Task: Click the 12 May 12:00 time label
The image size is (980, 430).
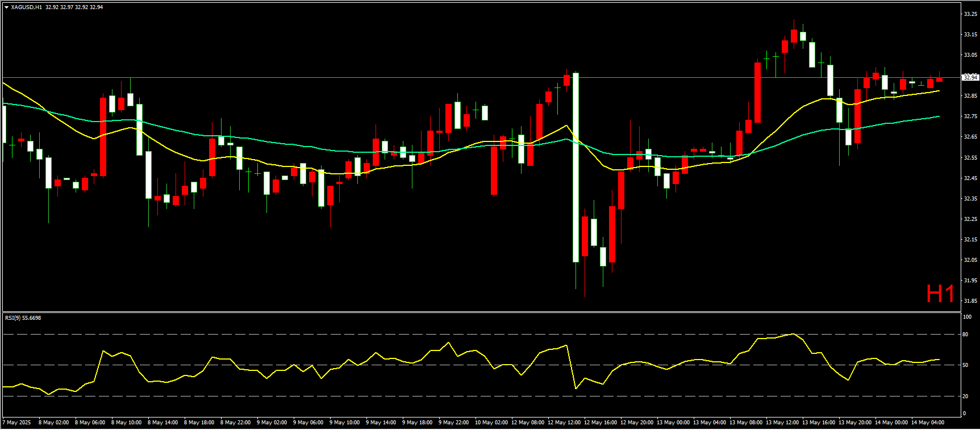Action: point(564,423)
